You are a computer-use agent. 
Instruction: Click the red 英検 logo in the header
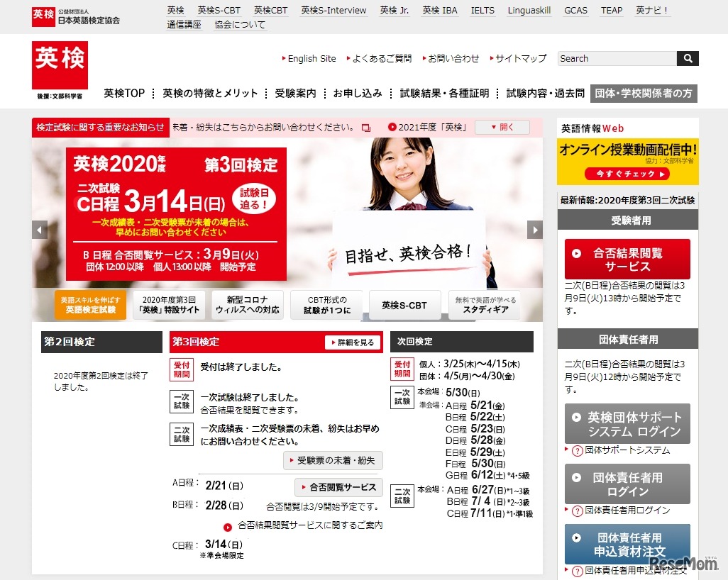click(60, 66)
